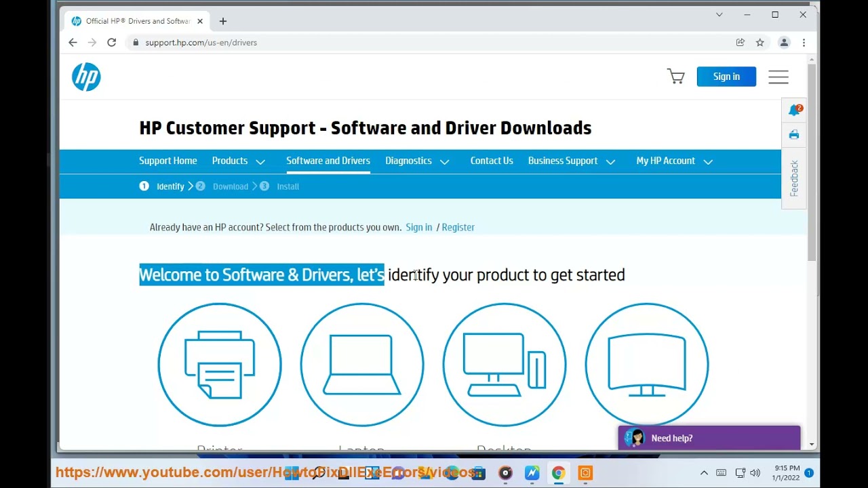The width and height of the screenshot is (868, 488).
Task: Go to Support Home
Action: [168, 161]
